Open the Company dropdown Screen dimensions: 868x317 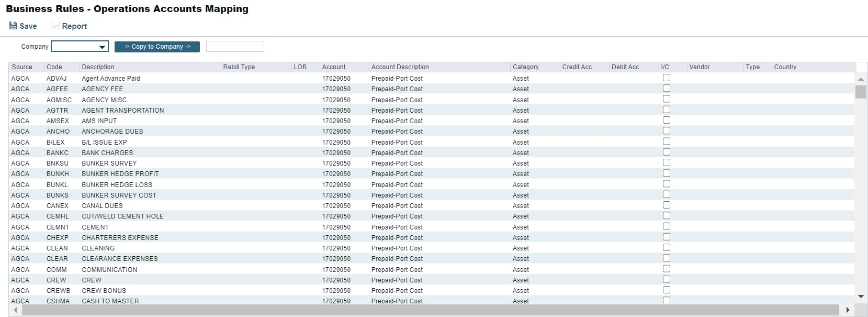tap(80, 47)
